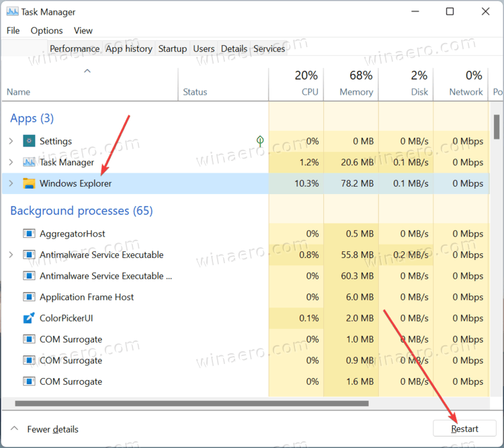Click Task Manager title bar app icon
504x448 pixels.
click(12, 12)
